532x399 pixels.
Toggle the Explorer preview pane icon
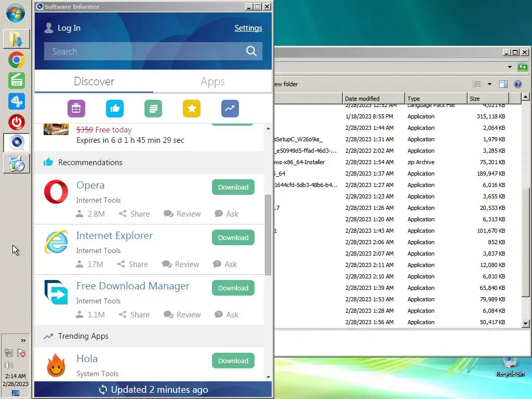[x=503, y=84]
